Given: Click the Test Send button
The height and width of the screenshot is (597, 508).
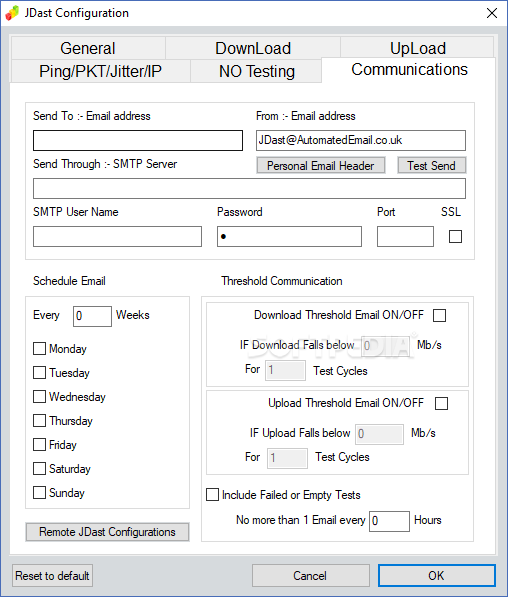Looking at the screenshot, I should pos(431,166).
